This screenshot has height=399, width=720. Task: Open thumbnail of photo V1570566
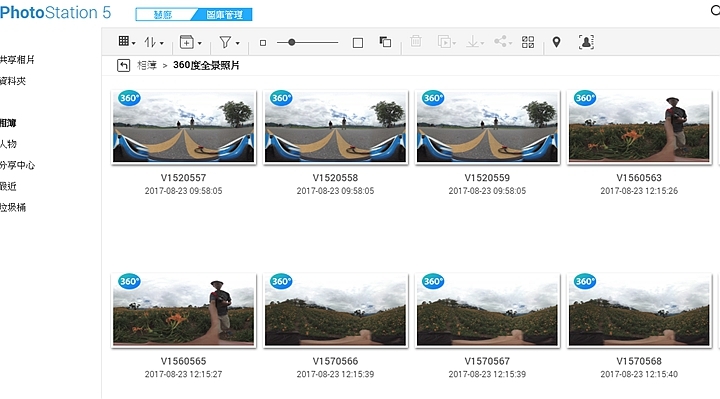click(x=336, y=310)
